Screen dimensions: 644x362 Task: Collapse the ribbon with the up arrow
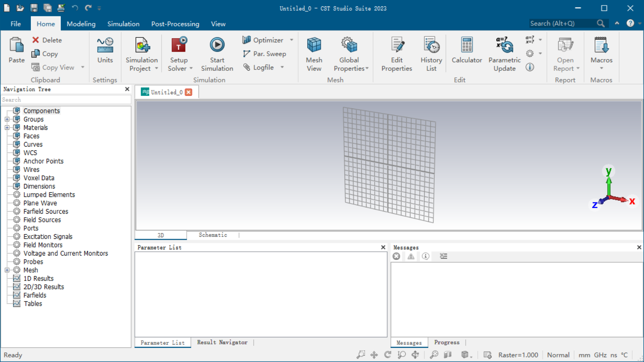(617, 23)
